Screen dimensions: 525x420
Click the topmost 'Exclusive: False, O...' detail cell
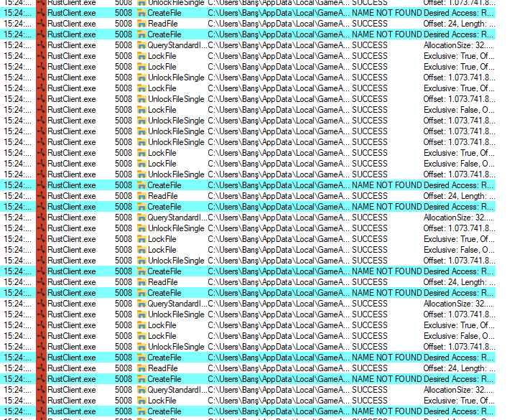pos(459,110)
